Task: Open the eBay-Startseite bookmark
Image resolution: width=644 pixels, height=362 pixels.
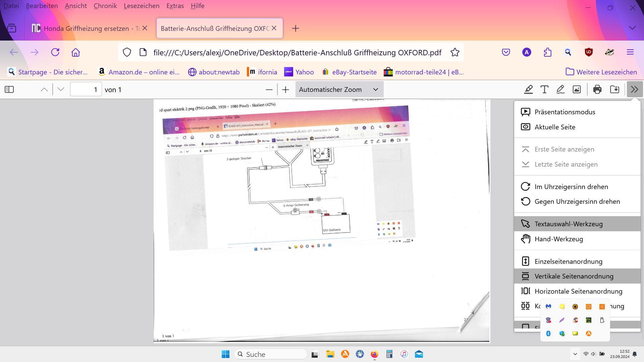Action: point(349,72)
